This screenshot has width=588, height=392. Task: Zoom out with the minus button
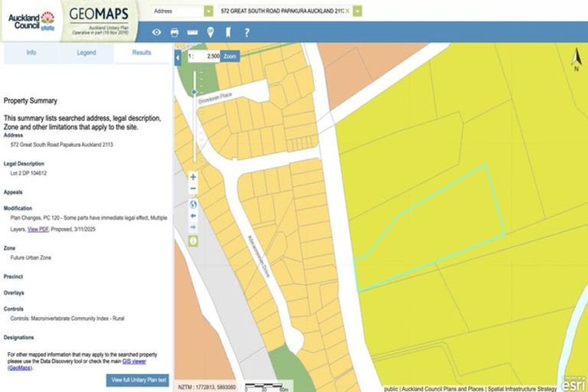click(193, 189)
